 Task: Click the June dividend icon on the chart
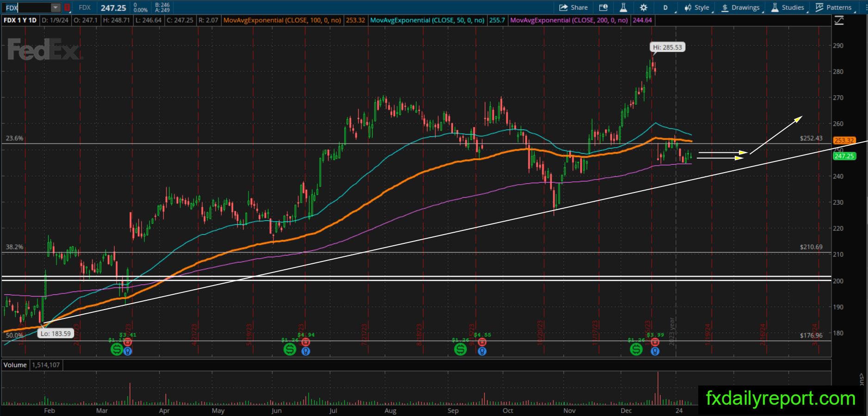click(290, 349)
